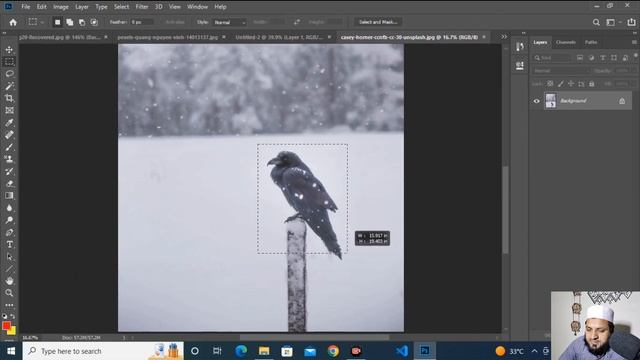Select the History Brush tool
This screenshot has width=640, height=360.
point(9,171)
